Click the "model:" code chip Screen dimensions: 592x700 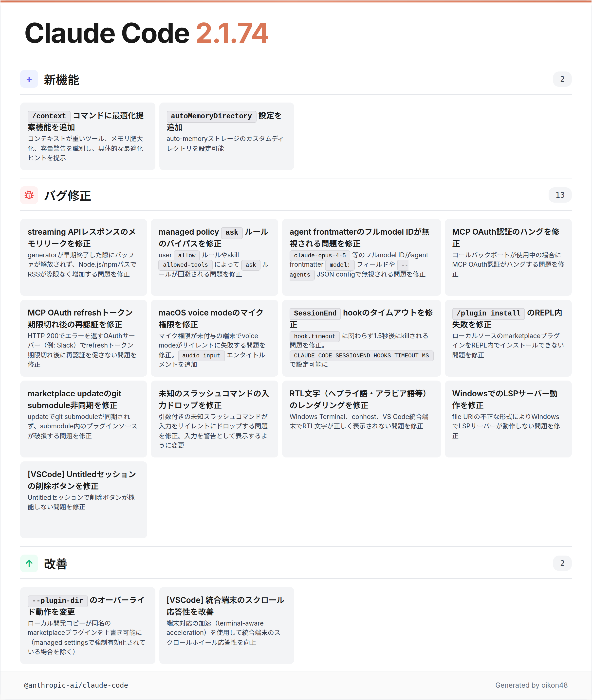(340, 265)
